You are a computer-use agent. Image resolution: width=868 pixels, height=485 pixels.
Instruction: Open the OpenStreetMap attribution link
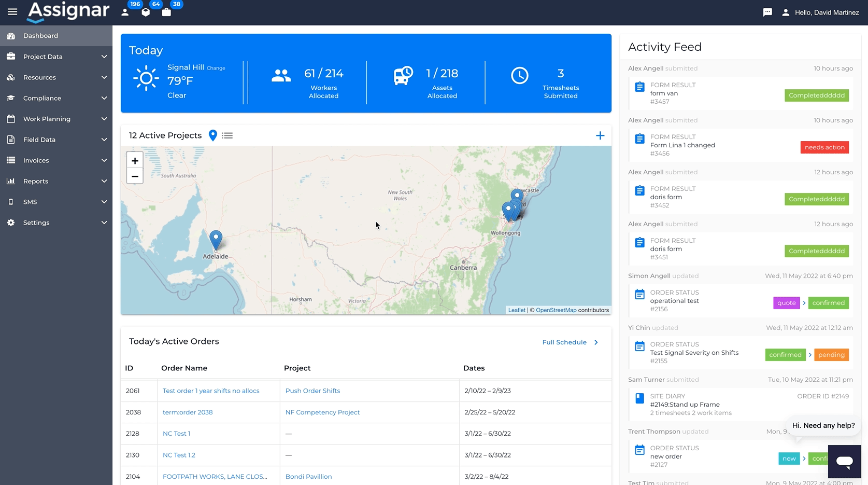coord(556,310)
